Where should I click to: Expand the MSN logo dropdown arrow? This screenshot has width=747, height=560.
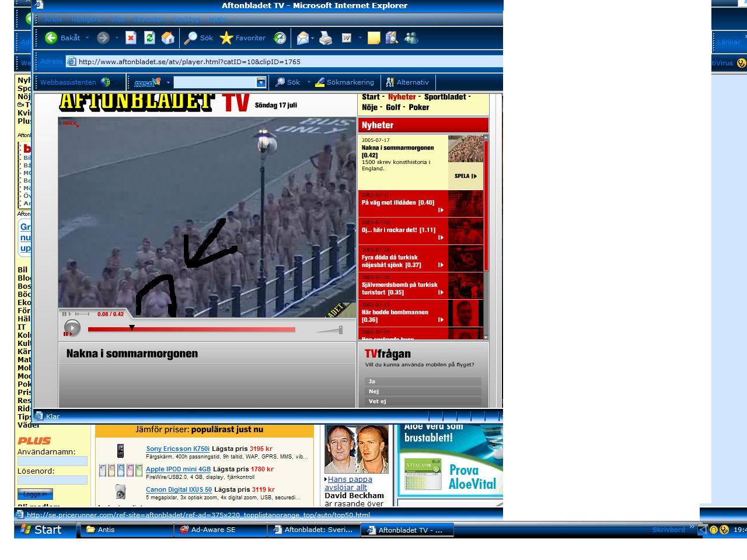coord(168,82)
